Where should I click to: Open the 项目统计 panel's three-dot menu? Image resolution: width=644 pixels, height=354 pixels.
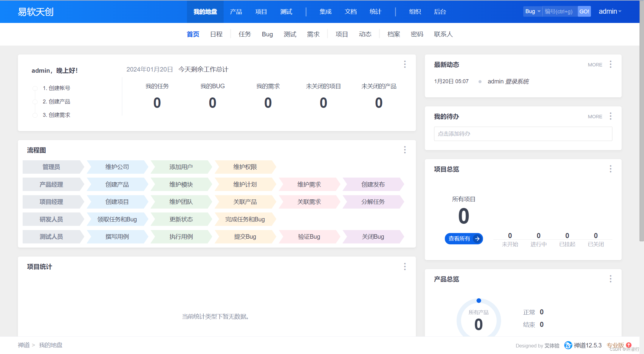tap(405, 267)
